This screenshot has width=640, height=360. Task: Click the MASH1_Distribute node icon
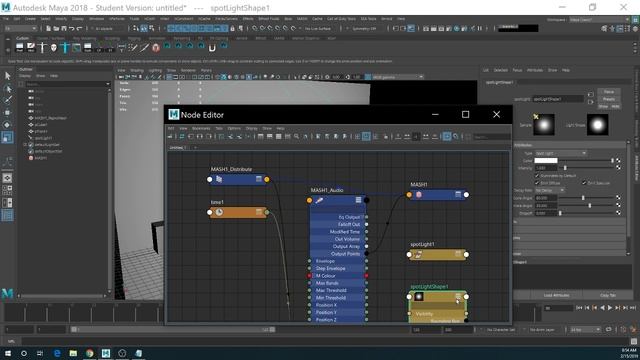pyautogui.click(x=219, y=179)
